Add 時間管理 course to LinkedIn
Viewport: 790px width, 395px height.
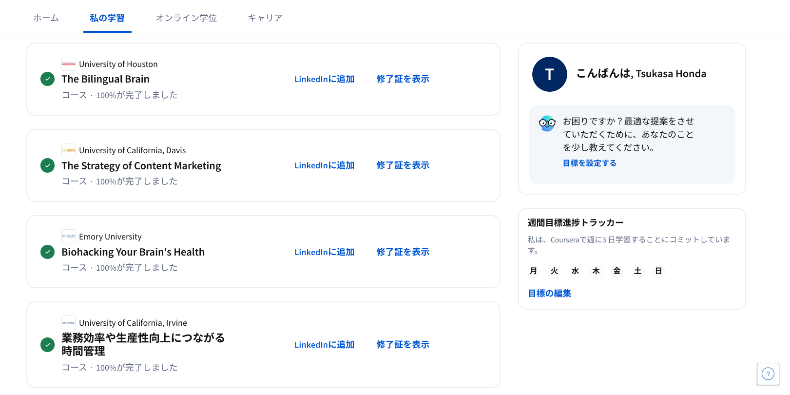(324, 345)
